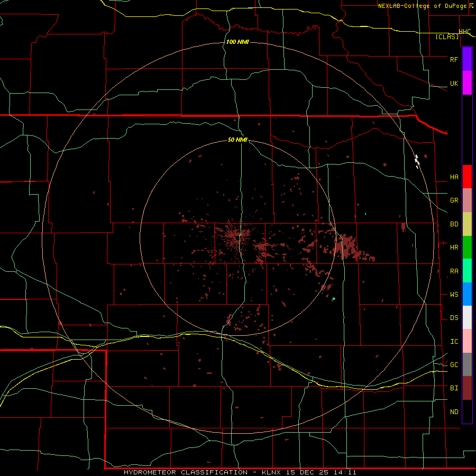The width and height of the screenshot is (476, 476).
Task: Click the UK legend label
Action: (454, 83)
